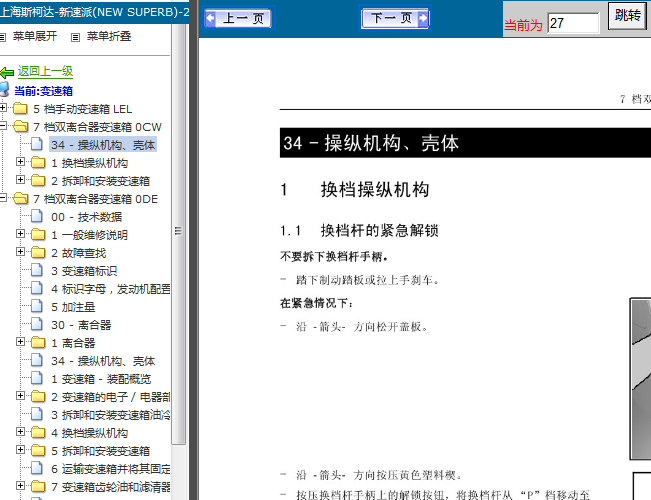Open 5 加注量 tree item

tap(73, 307)
